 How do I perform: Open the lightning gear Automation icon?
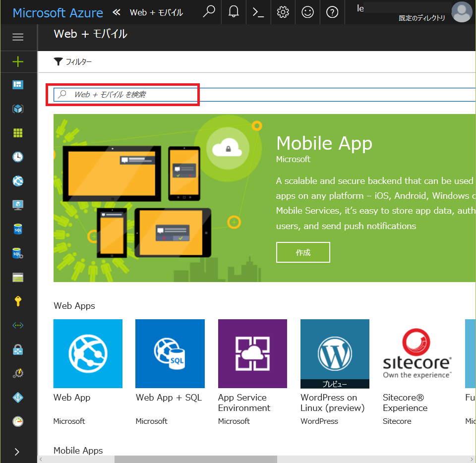18,373
